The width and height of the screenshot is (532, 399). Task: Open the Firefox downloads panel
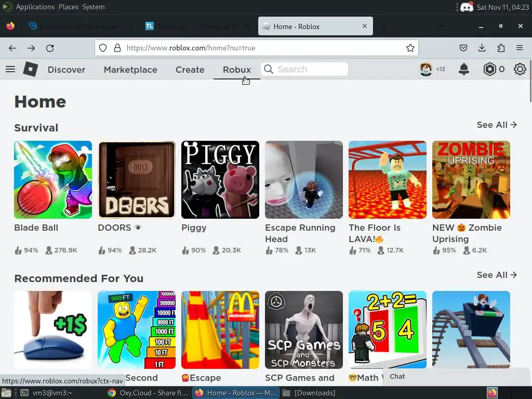point(482,48)
